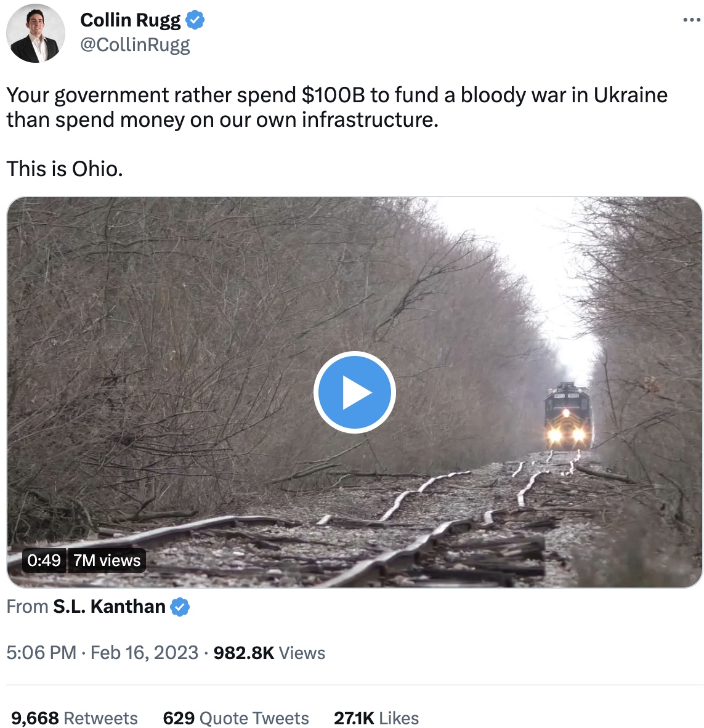Click the "This is Ohio." text line
Viewport: 704px width, 728px height.
pyautogui.click(x=65, y=169)
